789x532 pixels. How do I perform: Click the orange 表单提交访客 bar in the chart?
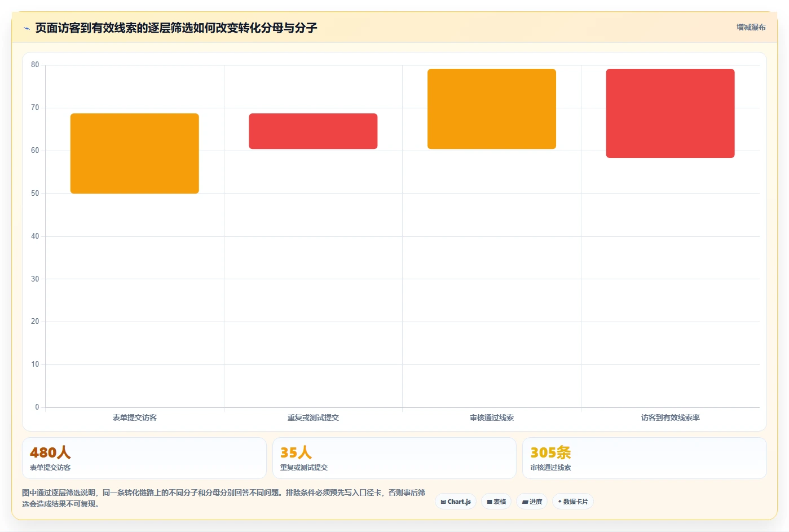pyautogui.click(x=135, y=153)
